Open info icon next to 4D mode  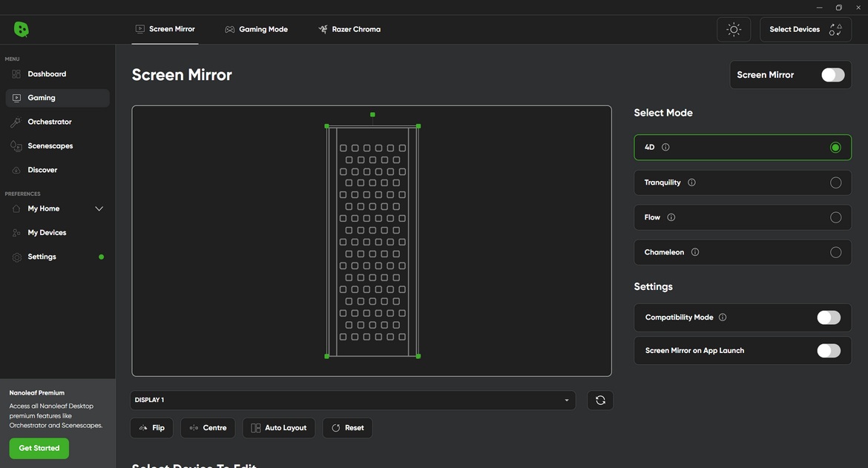[x=665, y=147]
